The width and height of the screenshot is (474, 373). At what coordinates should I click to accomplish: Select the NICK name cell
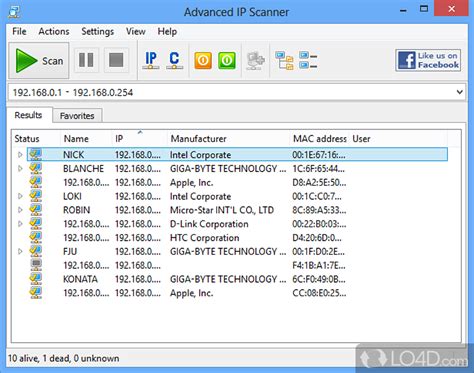74,155
